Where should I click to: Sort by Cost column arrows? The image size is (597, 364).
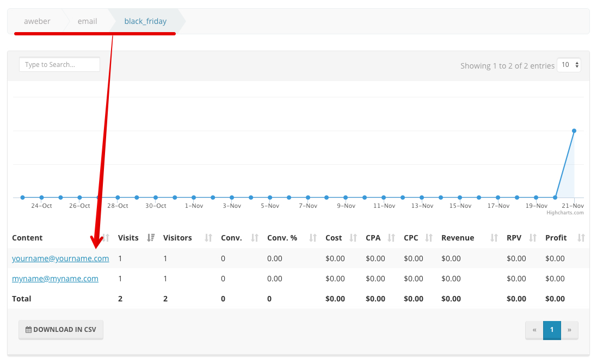point(353,238)
